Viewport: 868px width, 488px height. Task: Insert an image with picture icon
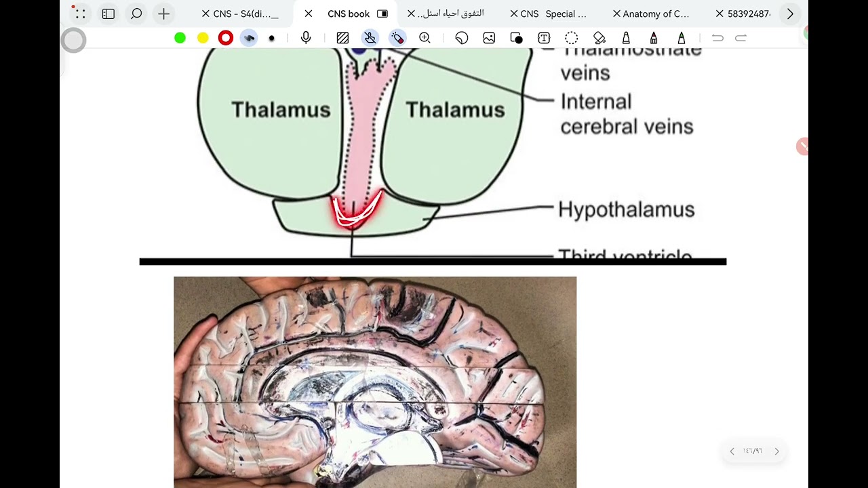point(489,38)
